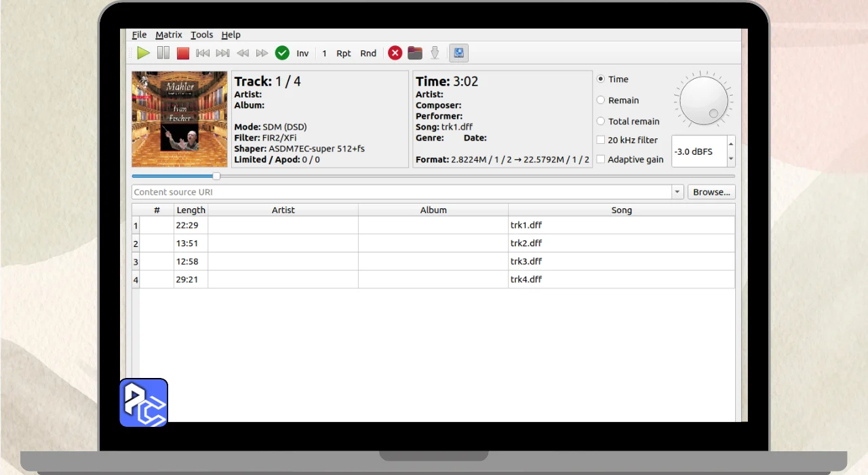Open the Tools menu
868x475 pixels.
point(201,35)
